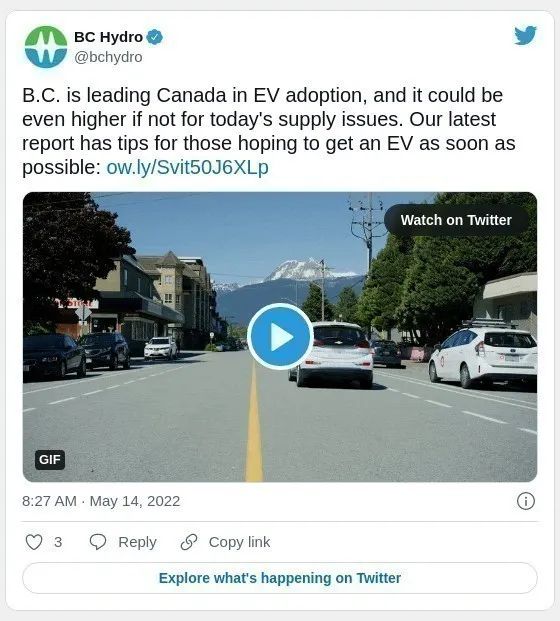Viewport: 560px width, 621px height.
Task: Click the blue verified badge
Action: [x=154, y=37]
